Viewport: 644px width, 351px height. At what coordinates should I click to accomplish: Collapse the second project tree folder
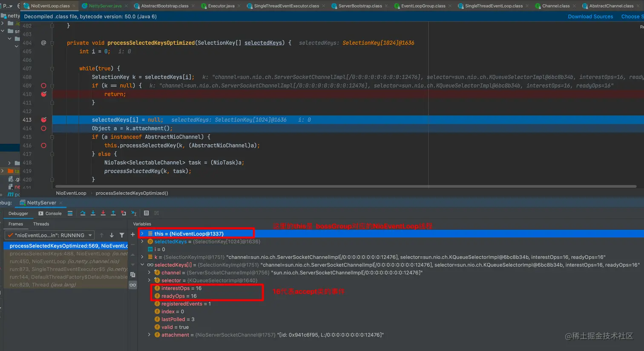[3, 31]
